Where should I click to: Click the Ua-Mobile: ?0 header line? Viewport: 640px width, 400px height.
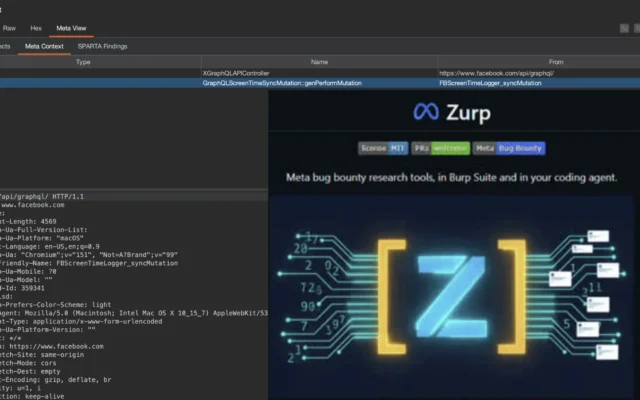tap(28, 271)
